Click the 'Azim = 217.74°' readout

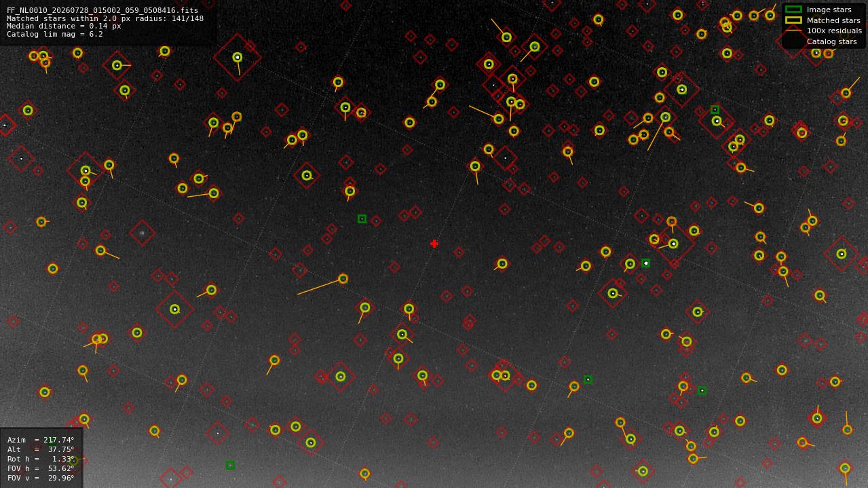41,440
